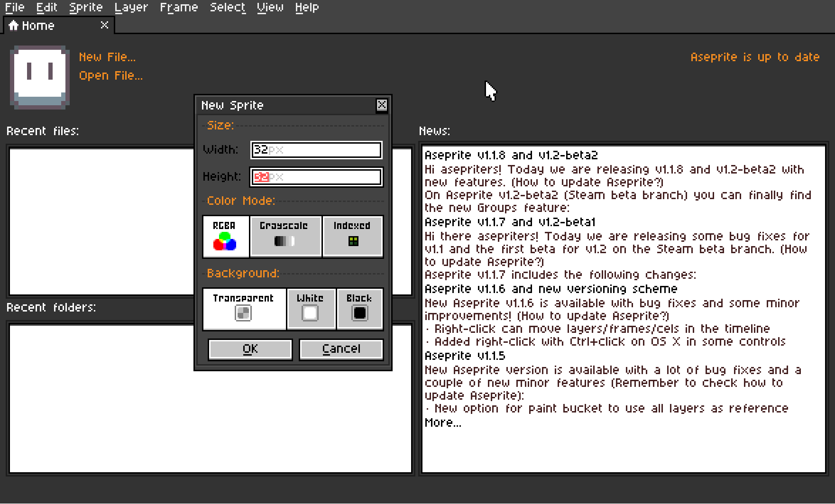
Task: Click the 'Recent files:' label
Action: pyautogui.click(x=43, y=131)
